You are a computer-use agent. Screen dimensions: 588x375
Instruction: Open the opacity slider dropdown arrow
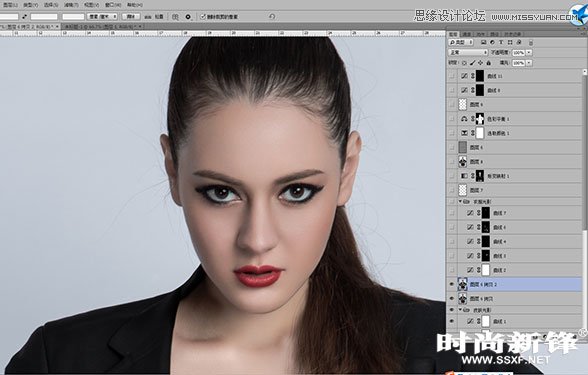(x=529, y=52)
